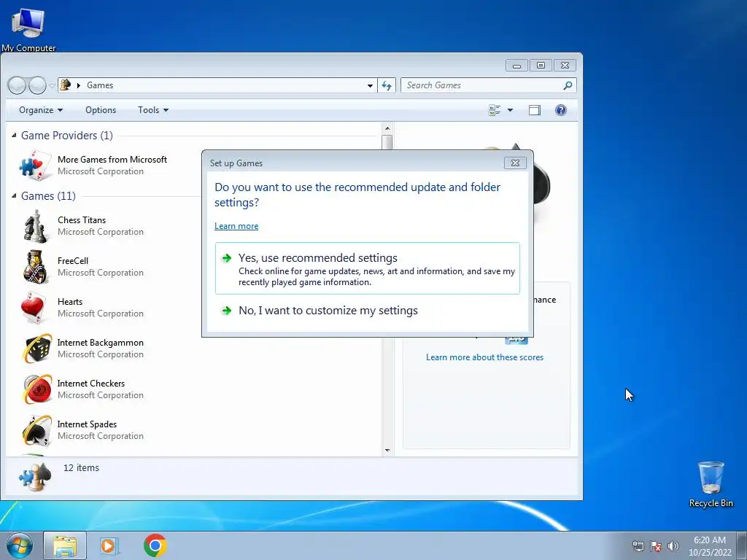Open the Tools dropdown menu
The width and height of the screenshot is (747, 560).
coord(153,110)
